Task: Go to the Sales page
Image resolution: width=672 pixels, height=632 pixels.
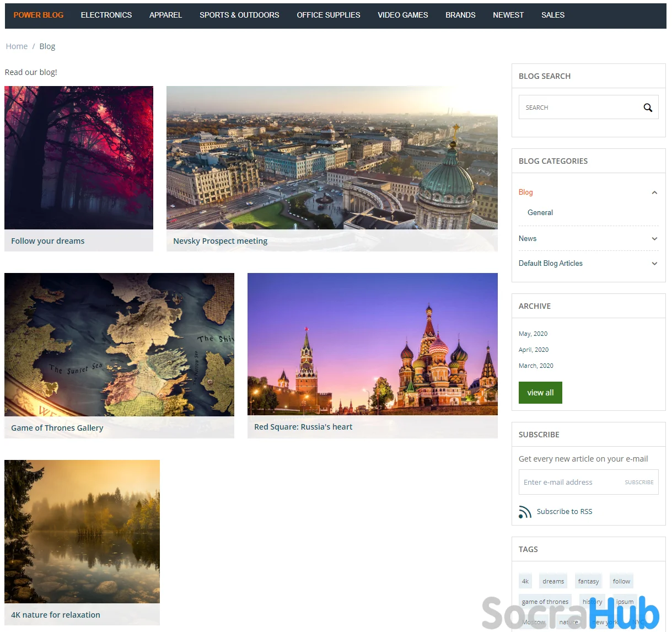Action: 553,15
